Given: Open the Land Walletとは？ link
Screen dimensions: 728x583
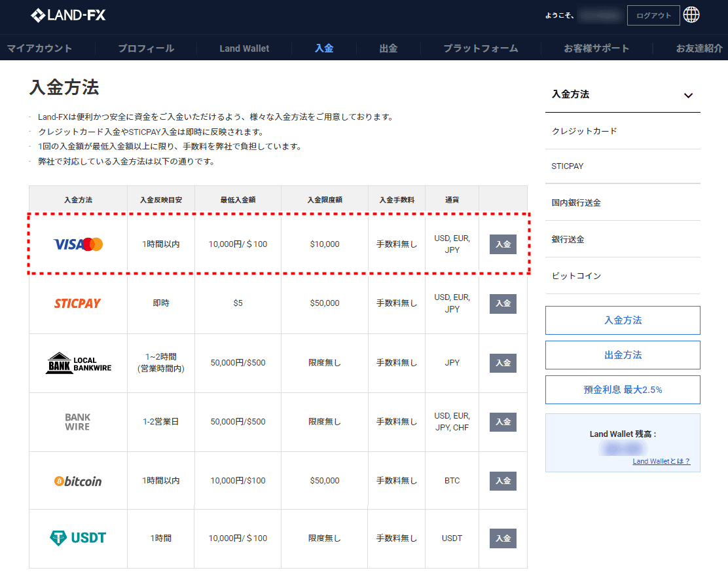Looking at the screenshot, I should tap(661, 461).
